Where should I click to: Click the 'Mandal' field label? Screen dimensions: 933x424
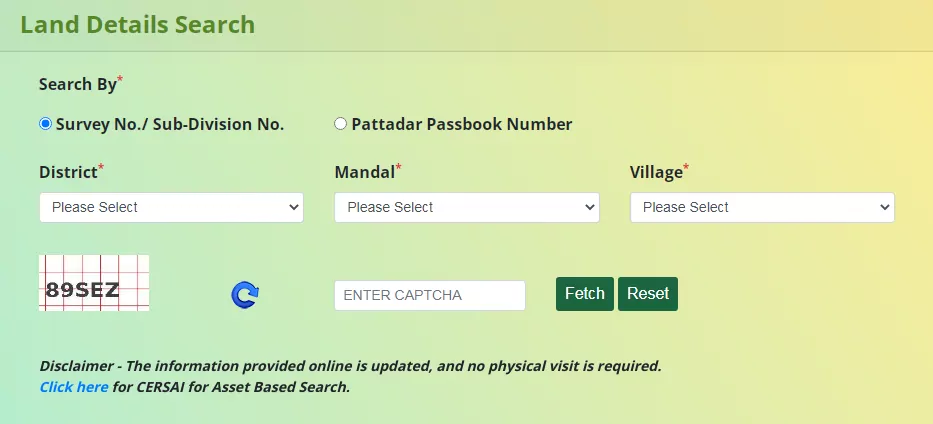364,173
